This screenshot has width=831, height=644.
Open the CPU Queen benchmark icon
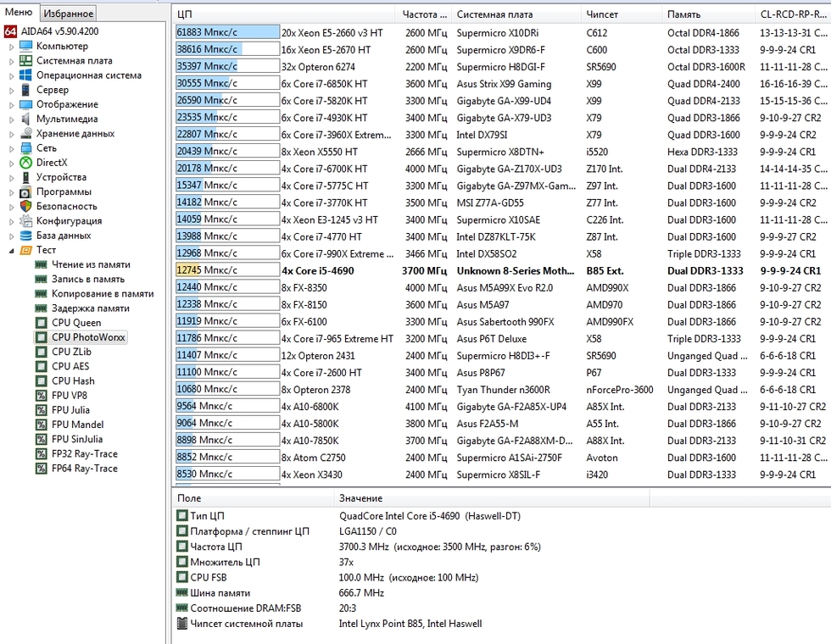(41, 323)
